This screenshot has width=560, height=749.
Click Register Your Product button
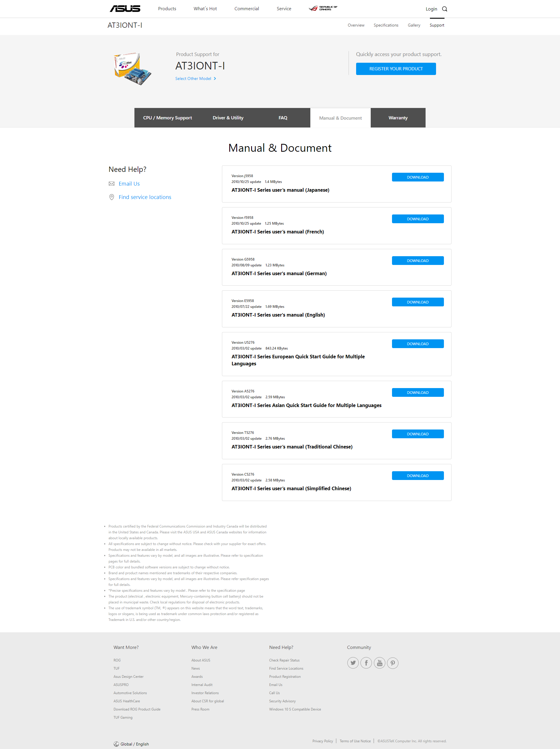396,69
